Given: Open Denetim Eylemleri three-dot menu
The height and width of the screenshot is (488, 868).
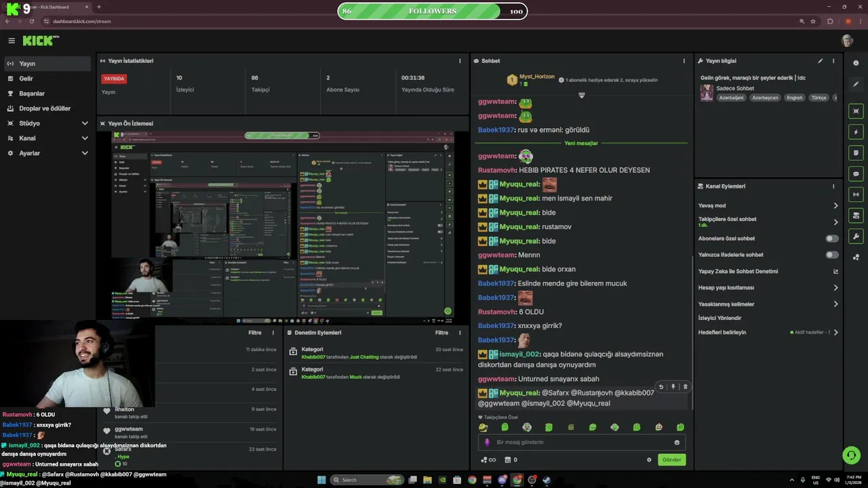Looking at the screenshot, I should point(460,333).
